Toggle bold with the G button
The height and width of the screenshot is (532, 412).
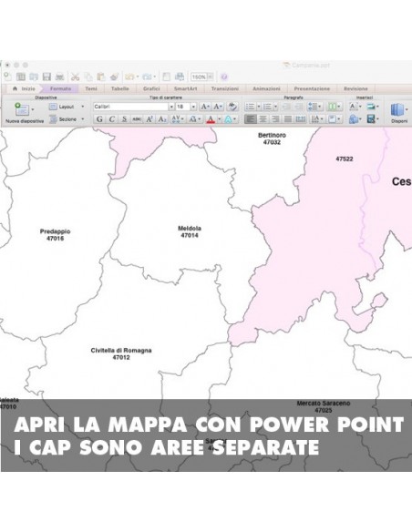click(x=99, y=119)
